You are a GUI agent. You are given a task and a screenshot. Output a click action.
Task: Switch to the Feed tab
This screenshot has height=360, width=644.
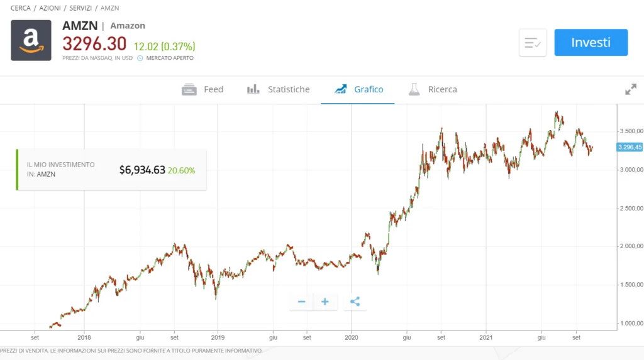[203, 89]
